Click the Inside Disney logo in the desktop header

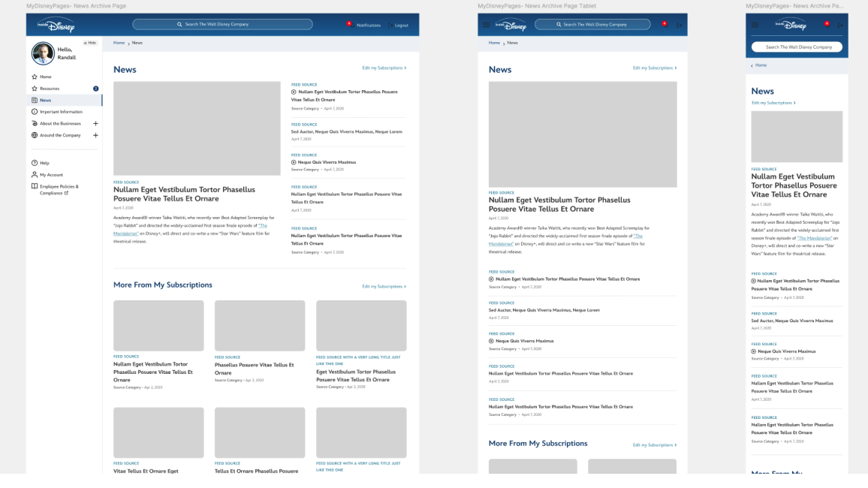coord(55,25)
